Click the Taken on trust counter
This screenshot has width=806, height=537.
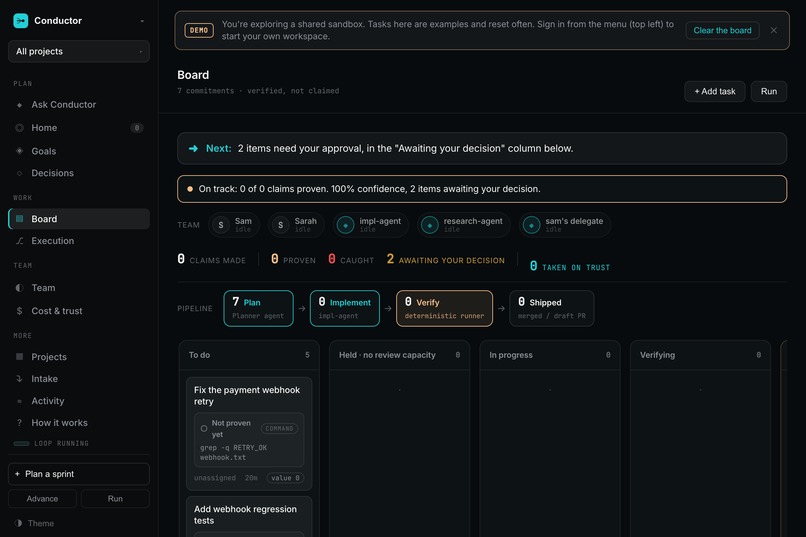tap(570, 266)
